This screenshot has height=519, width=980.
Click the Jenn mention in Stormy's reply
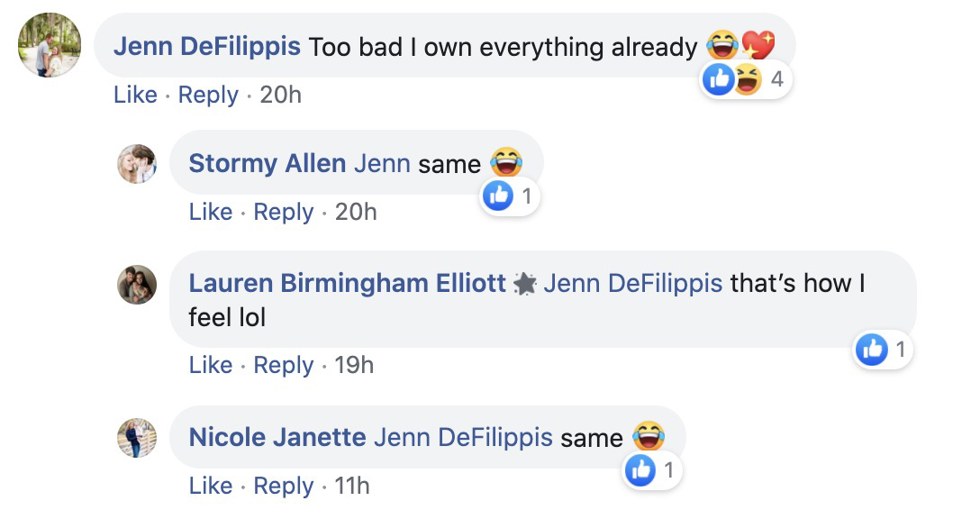point(382,163)
